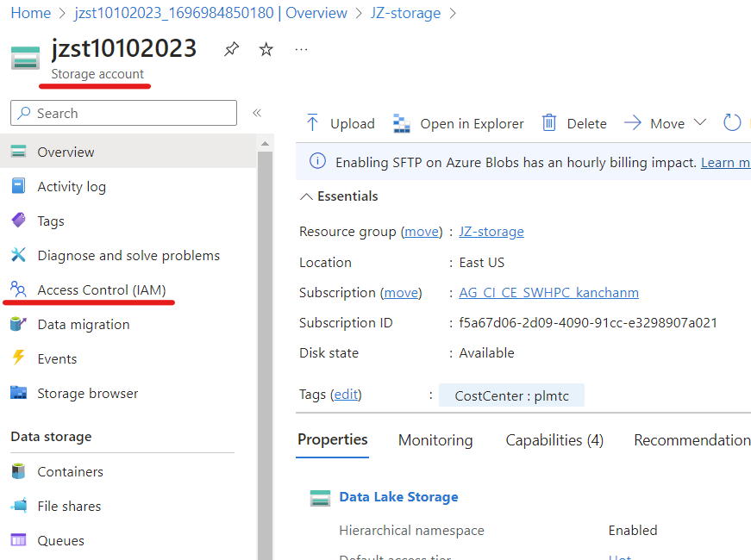751x560 pixels.
Task: Click the Delete trash can icon
Action: (x=549, y=122)
